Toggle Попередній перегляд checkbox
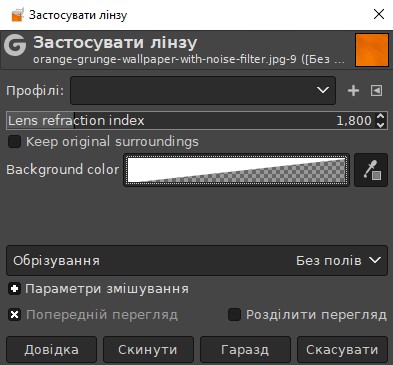 point(14,315)
